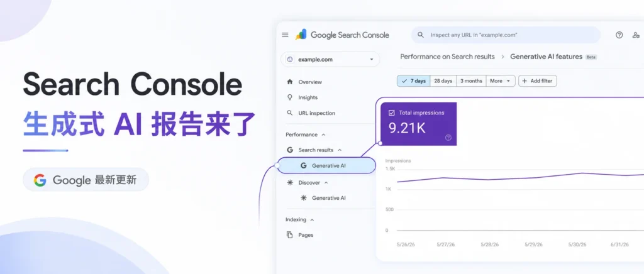Open the help question mark icon

(619, 35)
